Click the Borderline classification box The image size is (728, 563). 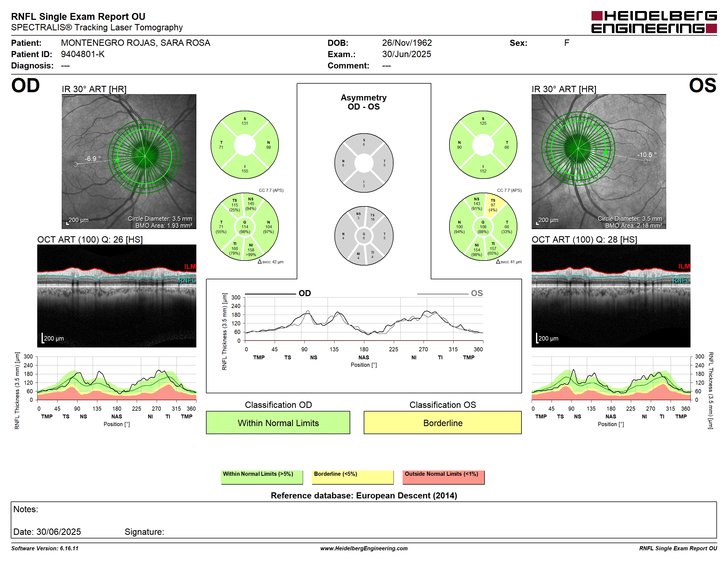[443, 423]
